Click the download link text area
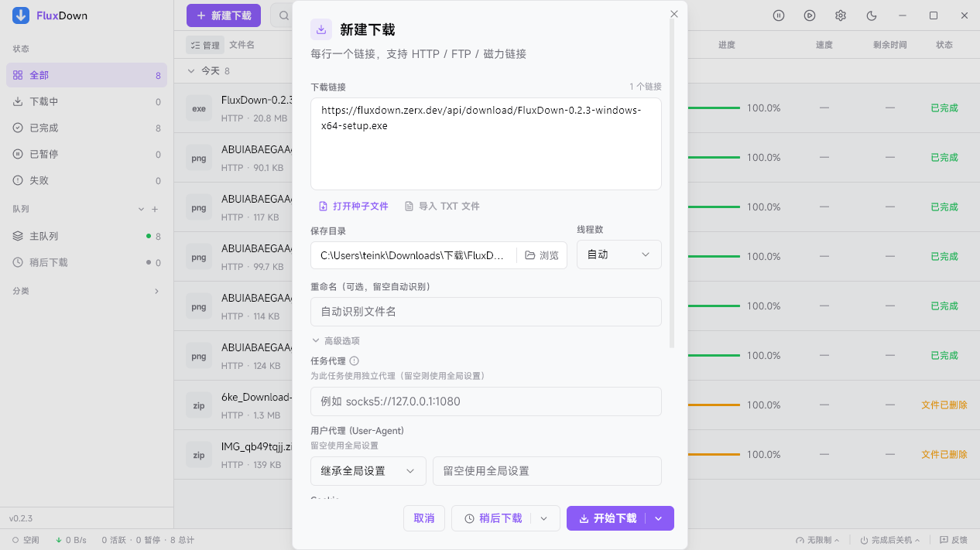 click(486, 144)
